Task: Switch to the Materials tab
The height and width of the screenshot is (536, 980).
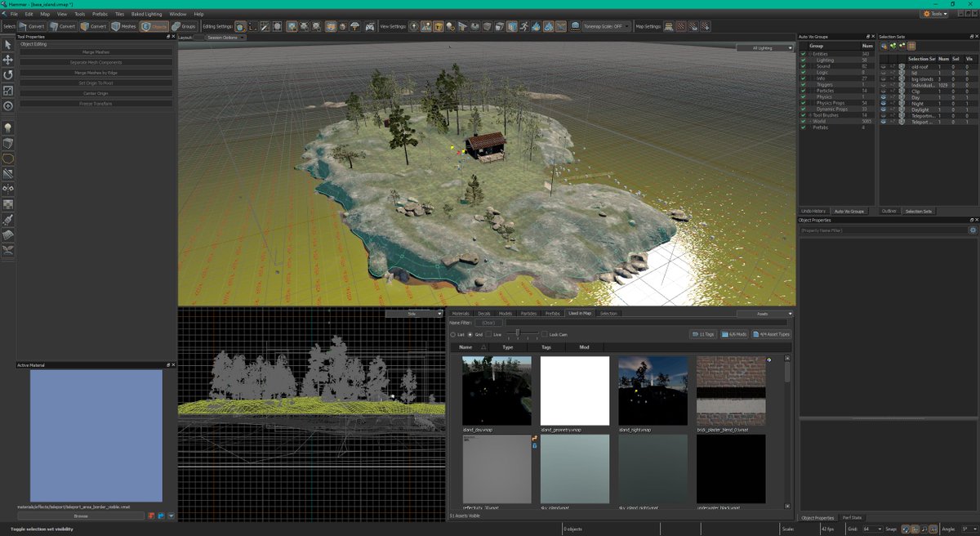Action: (x=461, y=314)
